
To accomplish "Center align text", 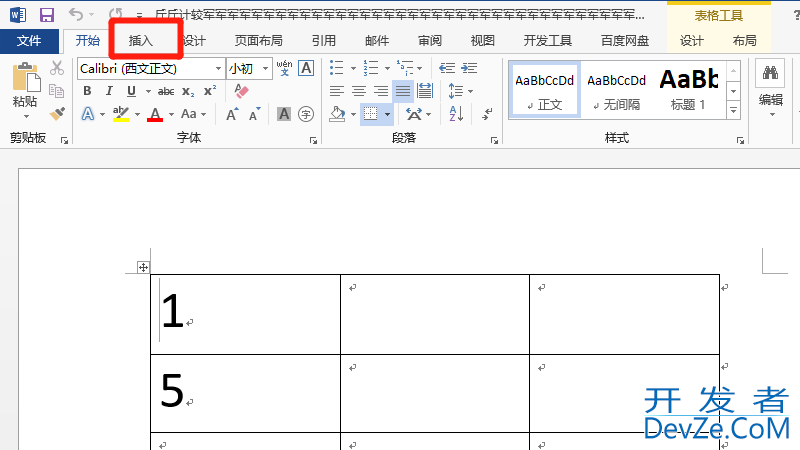I will pyautogui.click(x=359, y=91).
